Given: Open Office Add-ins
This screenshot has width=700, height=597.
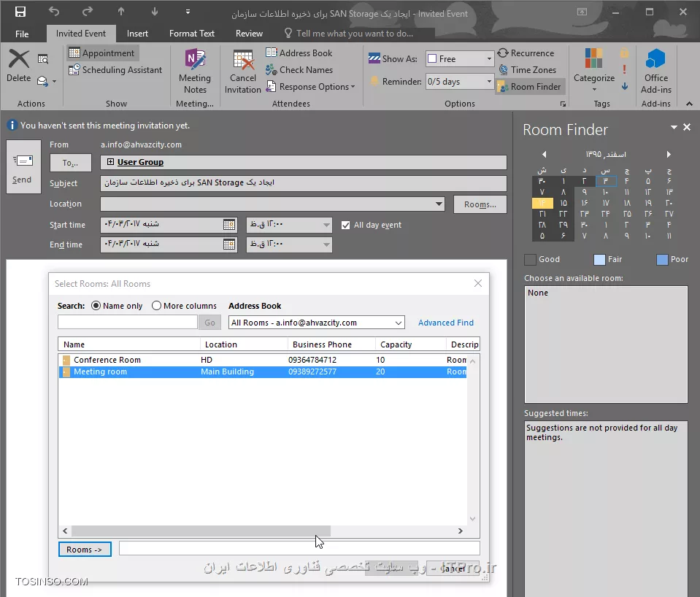Looking at the screenshot, I should (x=655, y=72).
